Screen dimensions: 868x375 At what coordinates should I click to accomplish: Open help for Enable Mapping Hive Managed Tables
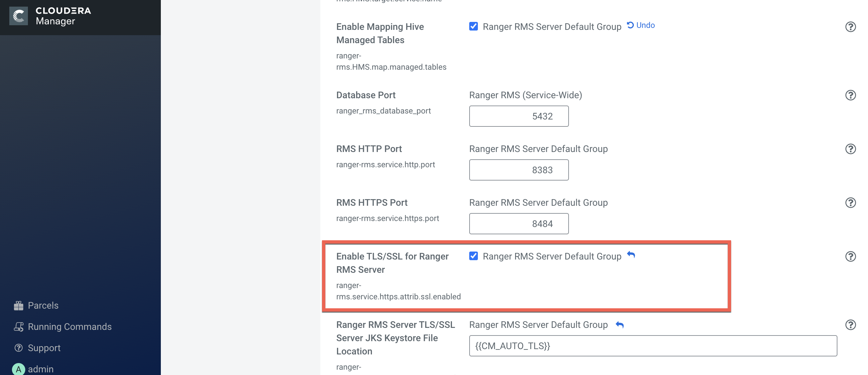coord(850,27)
